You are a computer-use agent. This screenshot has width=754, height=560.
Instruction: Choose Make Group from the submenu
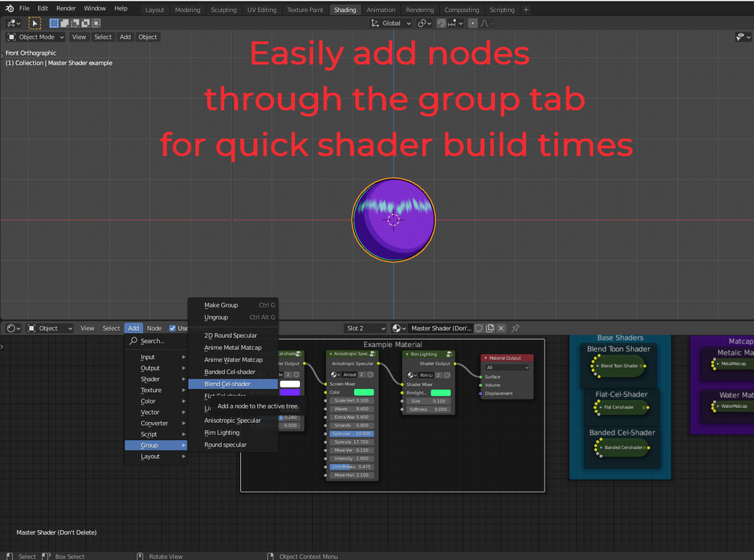tap(233, 305)
